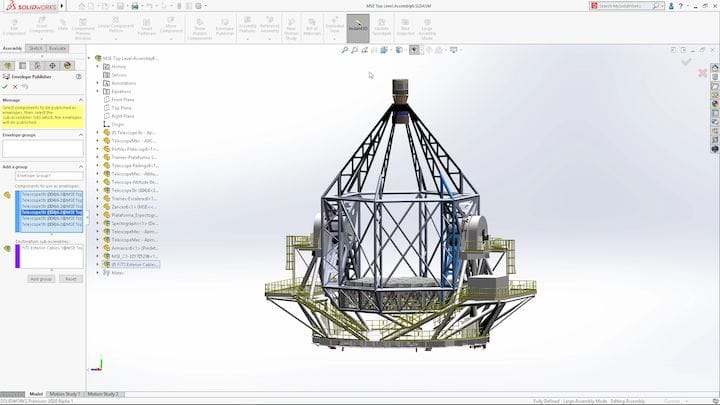
Task: Select Front Plane in the feature tree
Action: click(x=123, y=100)
